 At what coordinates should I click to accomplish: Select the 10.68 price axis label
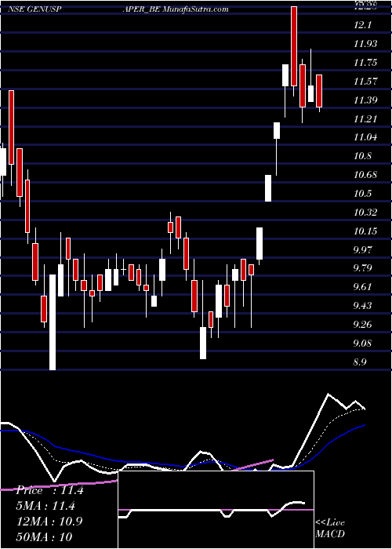point(365,175)
